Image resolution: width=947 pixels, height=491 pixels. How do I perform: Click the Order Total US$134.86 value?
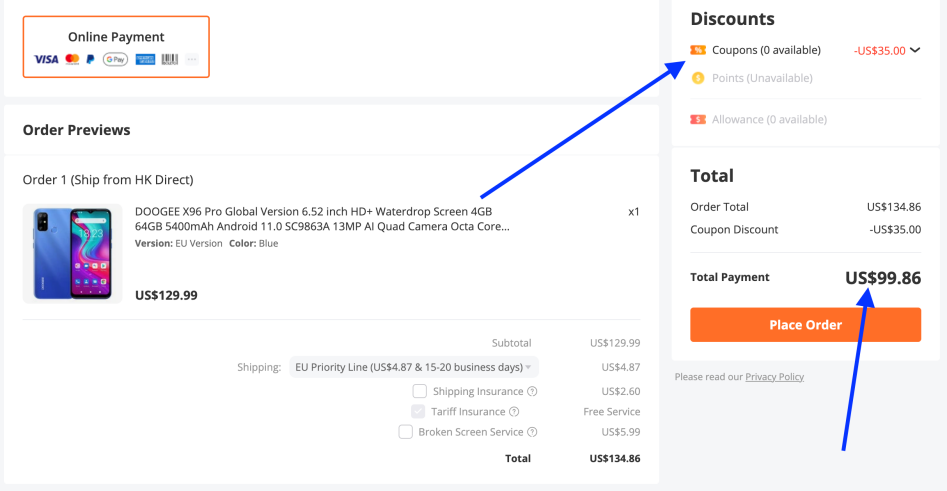click(x=894, y=207)
